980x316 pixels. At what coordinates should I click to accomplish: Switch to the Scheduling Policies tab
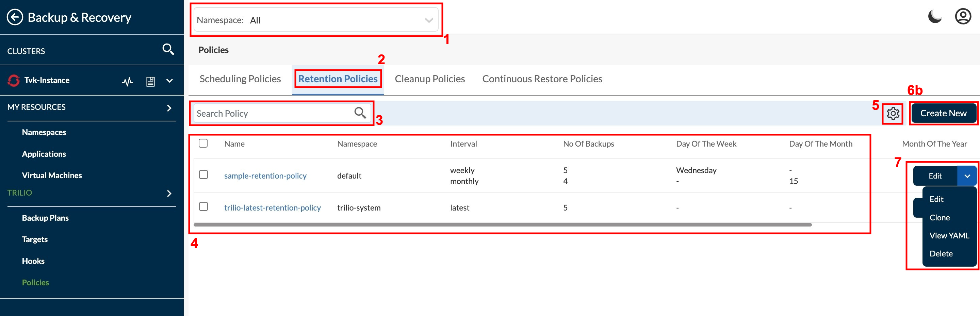[240, 79]
